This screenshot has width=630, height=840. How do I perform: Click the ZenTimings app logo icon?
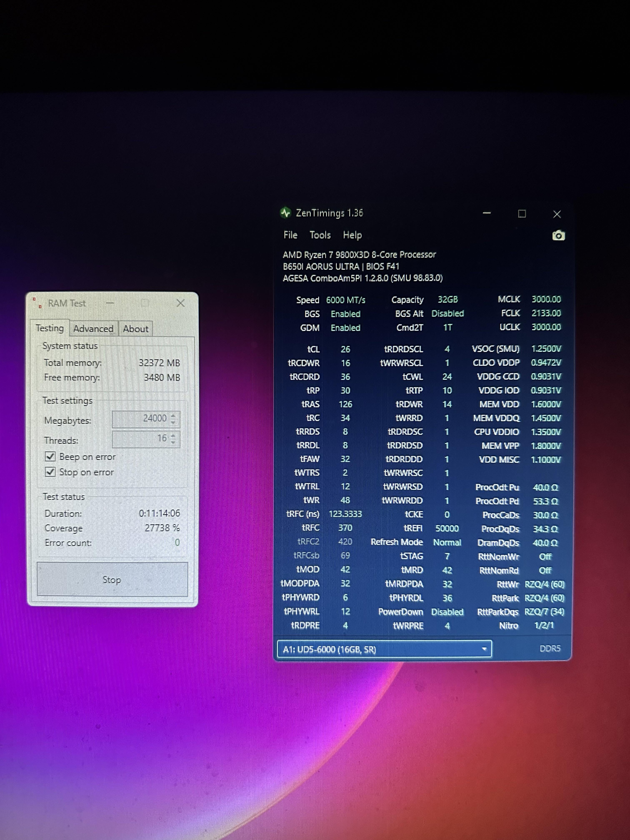point(285,213)
